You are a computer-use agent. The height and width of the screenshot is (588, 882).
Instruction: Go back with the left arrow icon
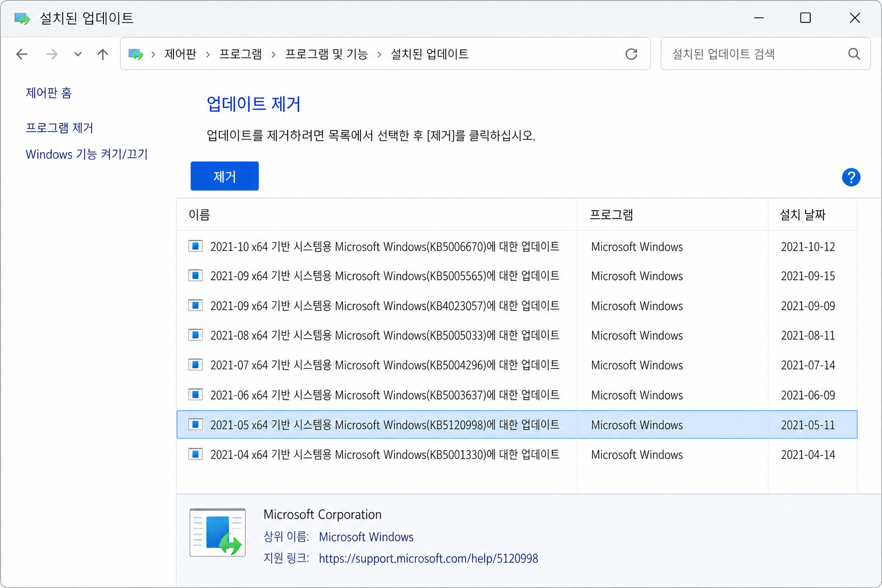22,54
